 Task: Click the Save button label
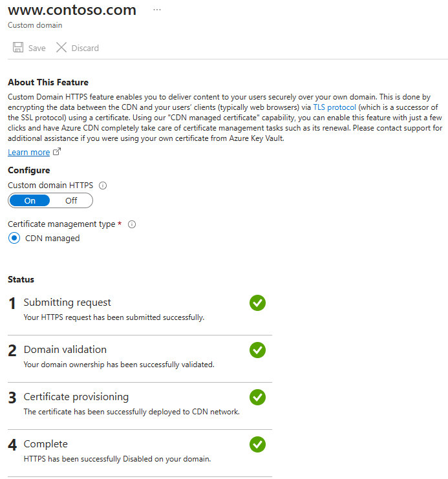(37, 48)
